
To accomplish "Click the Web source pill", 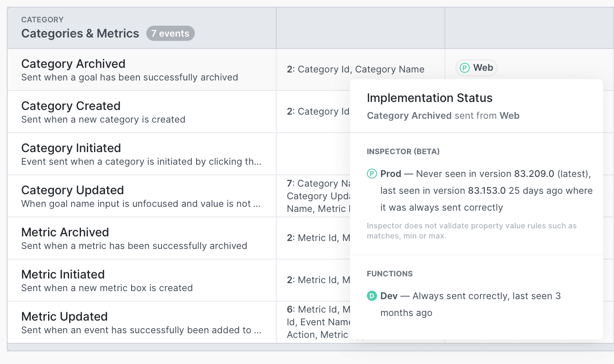I will click(x=477, y=67).
